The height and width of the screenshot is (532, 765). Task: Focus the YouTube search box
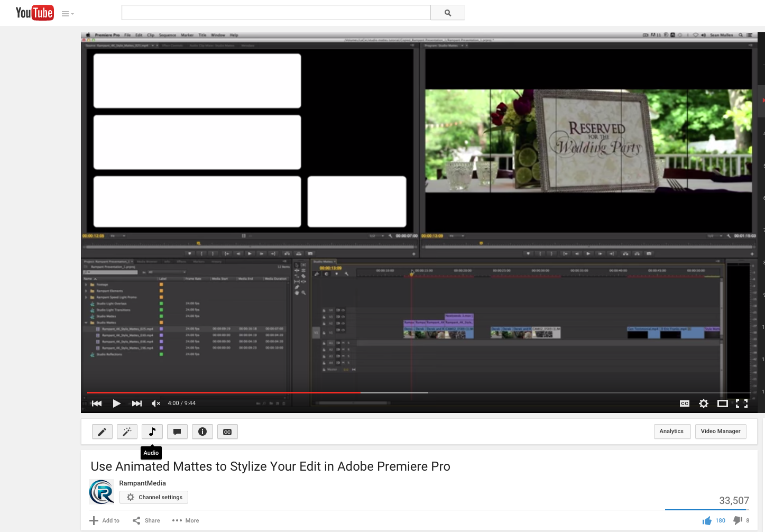[276, 13]
